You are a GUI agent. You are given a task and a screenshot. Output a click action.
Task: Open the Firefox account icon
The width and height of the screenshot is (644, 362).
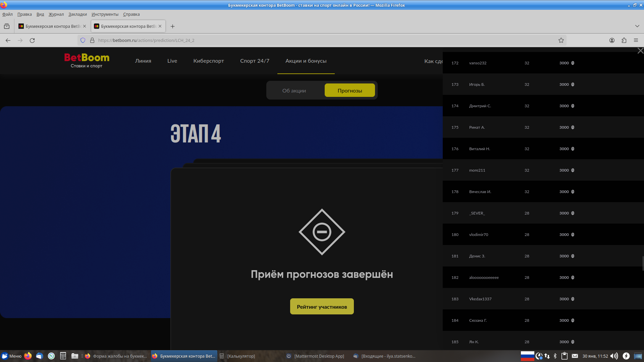pyautogui.click(x=612, y=40)
